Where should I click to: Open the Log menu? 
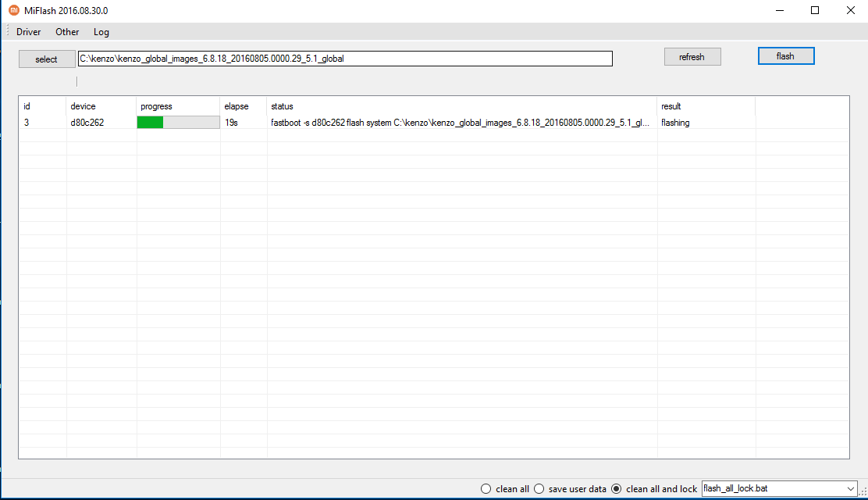tap(101, 32)
